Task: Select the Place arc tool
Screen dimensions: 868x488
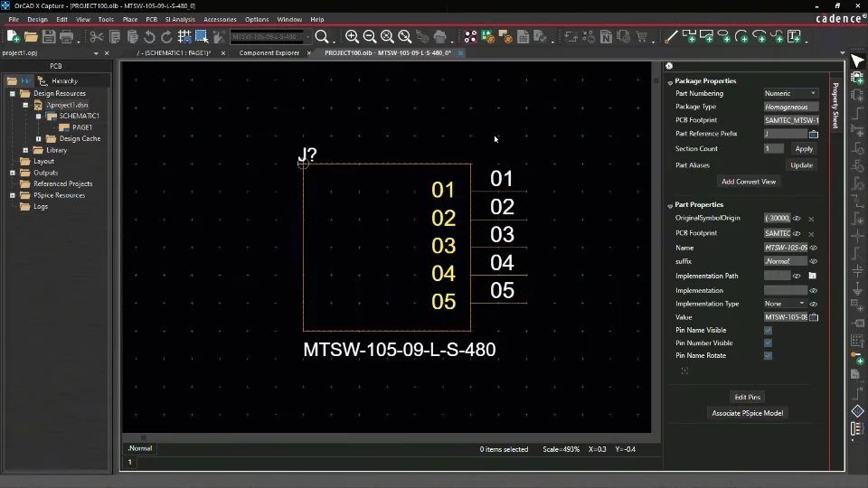Action: 742,37
